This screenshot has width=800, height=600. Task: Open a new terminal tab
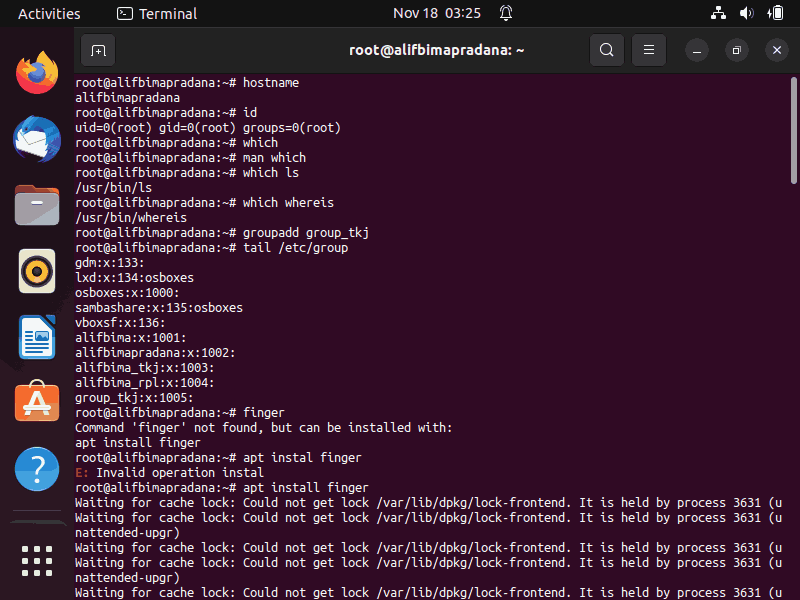click(x=98, y=50)
